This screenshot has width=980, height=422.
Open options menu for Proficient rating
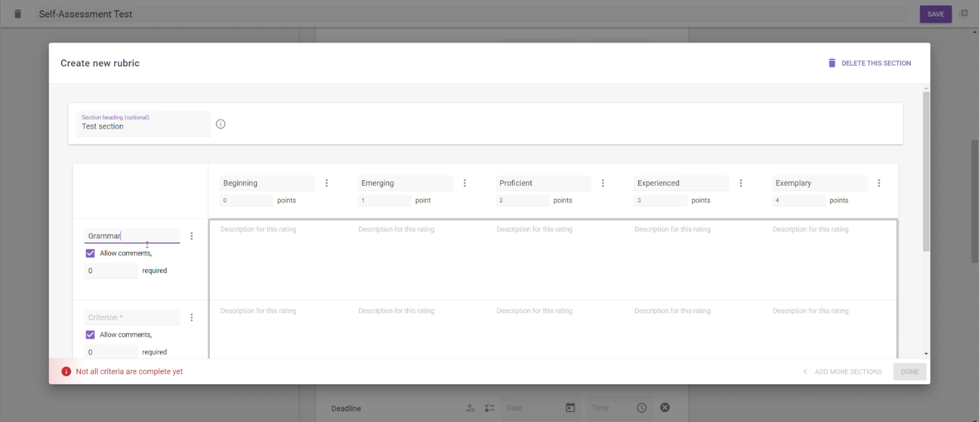(603, 183)
